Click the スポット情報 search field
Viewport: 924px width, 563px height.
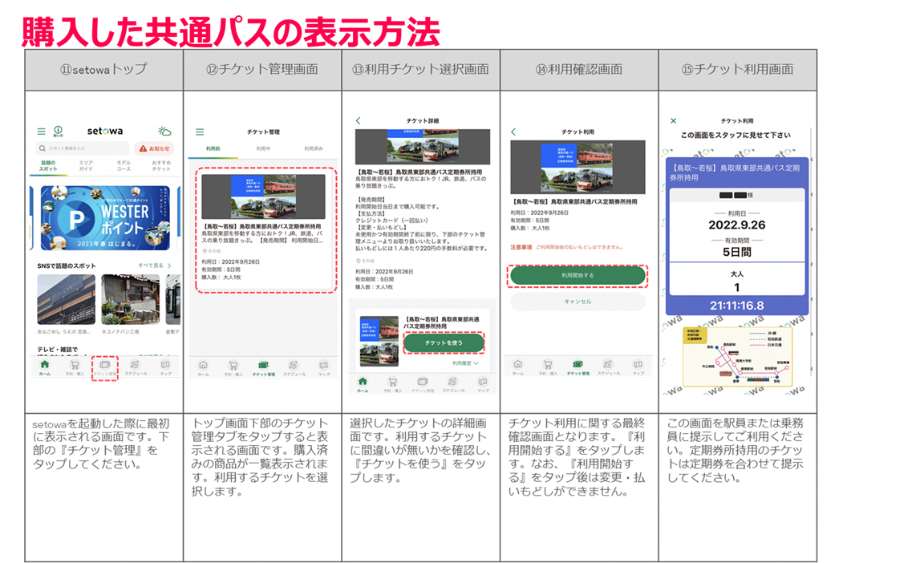(x=83, y=148)
